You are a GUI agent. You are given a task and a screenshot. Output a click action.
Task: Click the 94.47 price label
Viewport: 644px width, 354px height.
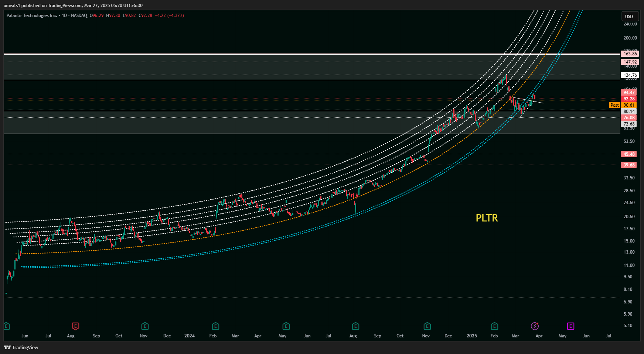(x=629, y=93)
